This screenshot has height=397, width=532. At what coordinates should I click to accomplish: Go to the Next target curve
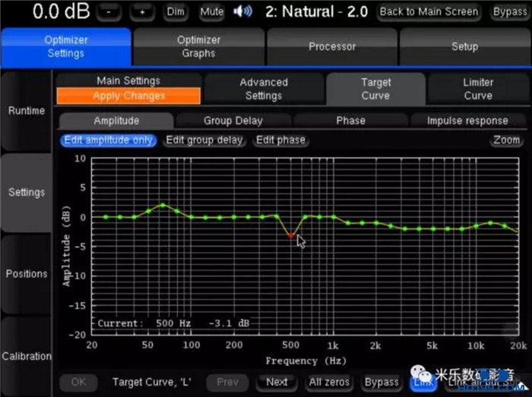coord(277,382)
